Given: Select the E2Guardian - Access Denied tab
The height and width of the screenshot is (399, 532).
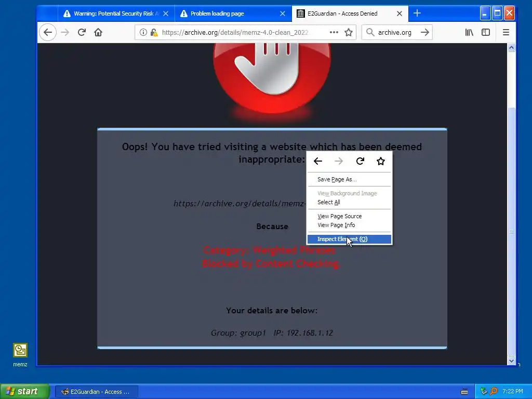Looking at the screenshot, I should 350,14.
